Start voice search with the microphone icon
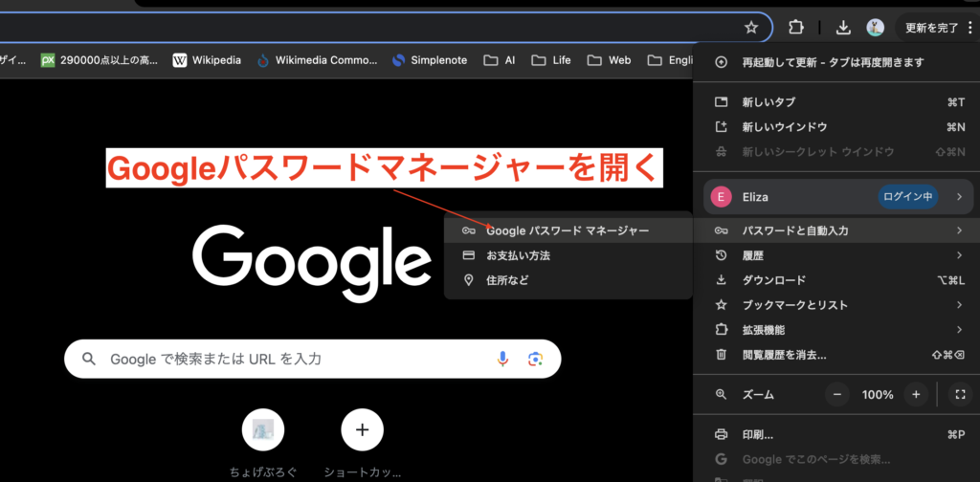Image resolution: width=980 pixels, height=482 pixels. tap(502, 359)
